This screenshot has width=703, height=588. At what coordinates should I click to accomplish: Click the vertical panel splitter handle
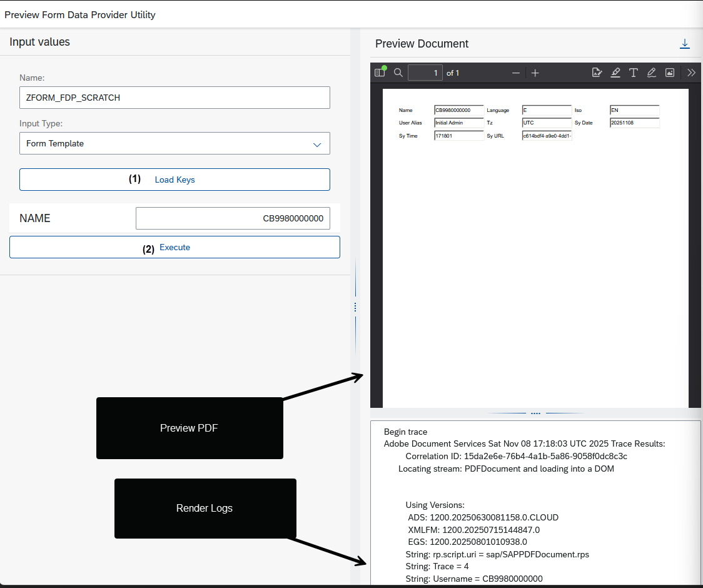(x=355, y=307)
